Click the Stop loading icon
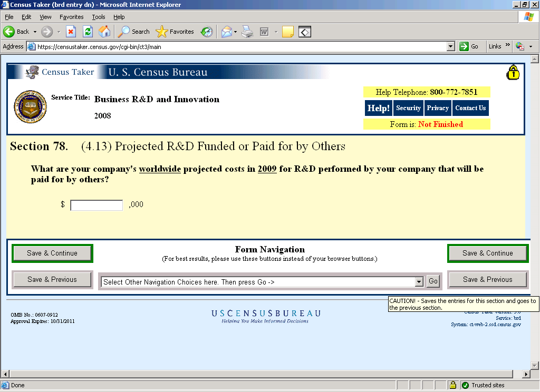Screen dimensions: 540x392 coord(71,32)
